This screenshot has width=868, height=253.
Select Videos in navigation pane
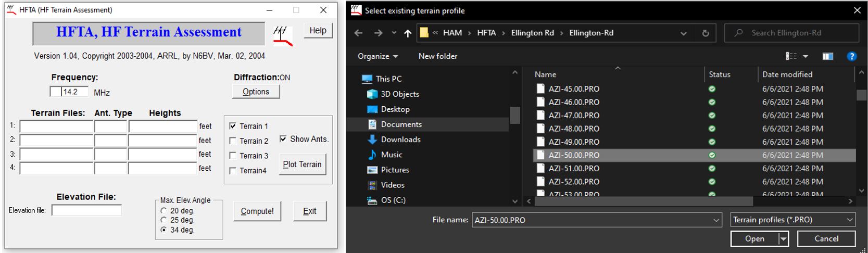[392, 185]
